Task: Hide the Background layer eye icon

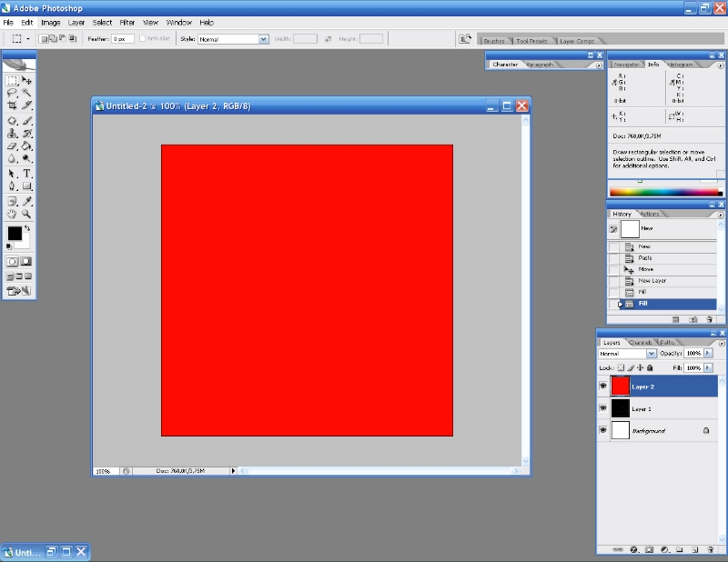Action: [602, 430]
